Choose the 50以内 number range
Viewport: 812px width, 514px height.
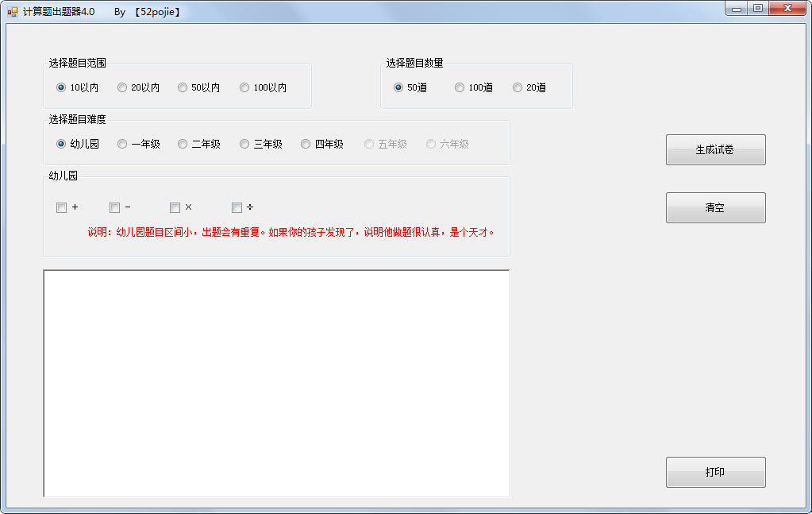point(183,87)
